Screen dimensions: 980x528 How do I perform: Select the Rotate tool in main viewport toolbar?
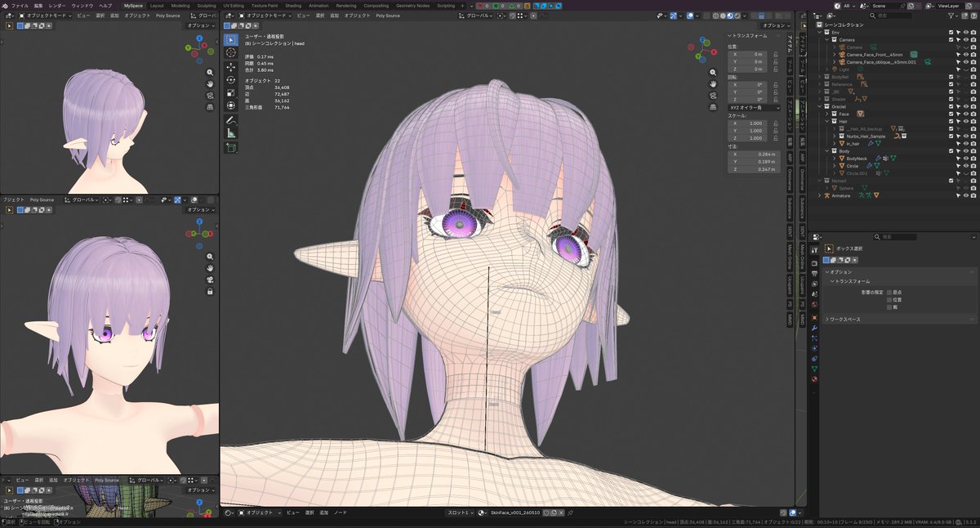coord(231,80)
